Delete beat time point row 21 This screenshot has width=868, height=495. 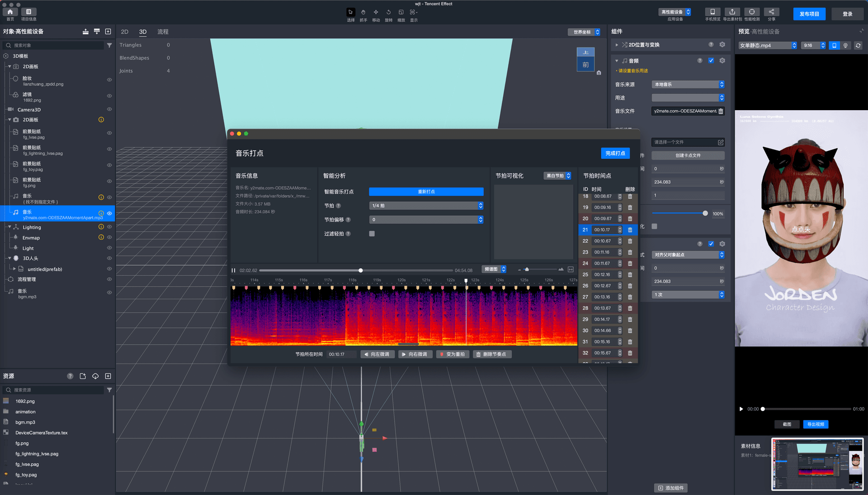(x=630, y=230)
